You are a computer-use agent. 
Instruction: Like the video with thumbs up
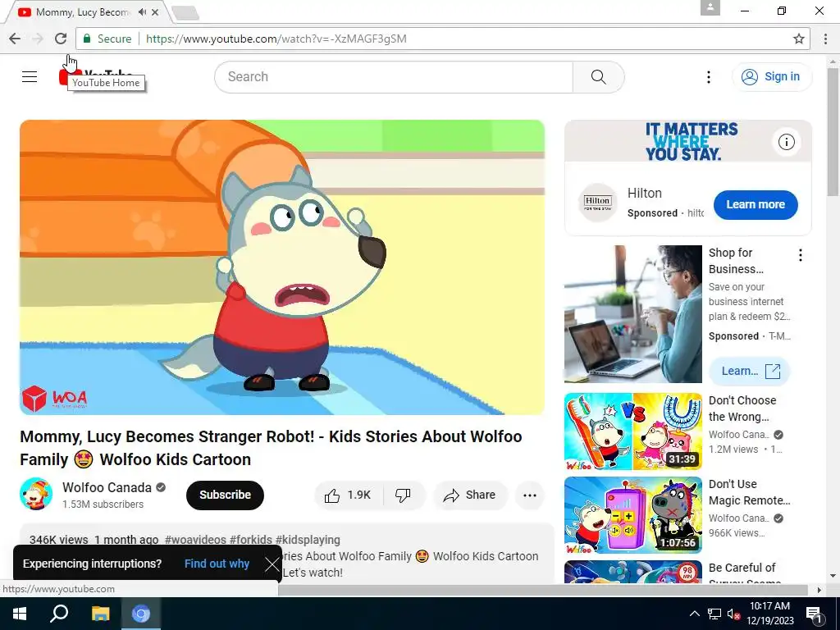coord(348,495)
